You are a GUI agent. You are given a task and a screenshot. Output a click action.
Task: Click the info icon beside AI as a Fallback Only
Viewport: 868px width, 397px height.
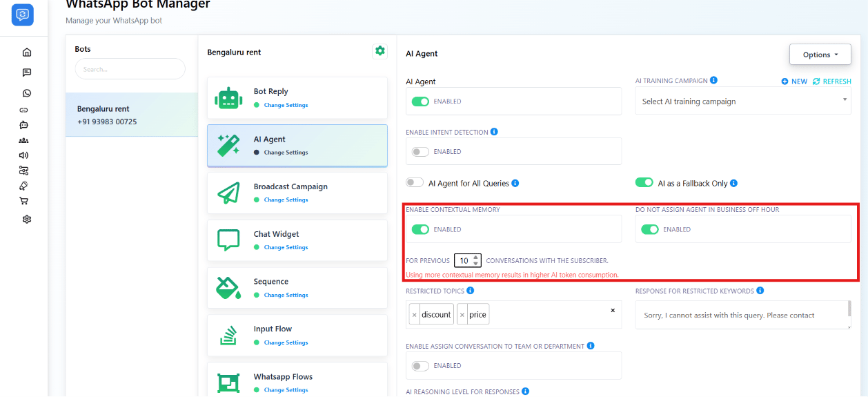tap(733, 183)
